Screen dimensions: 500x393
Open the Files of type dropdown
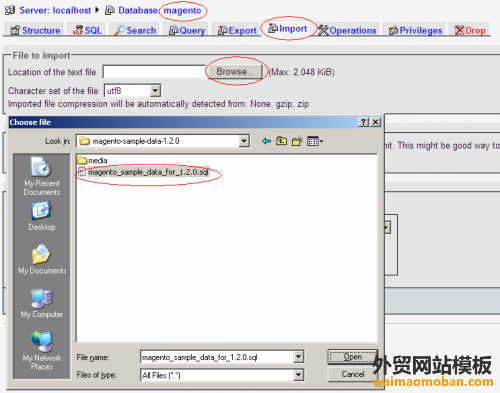click(298, 375)
